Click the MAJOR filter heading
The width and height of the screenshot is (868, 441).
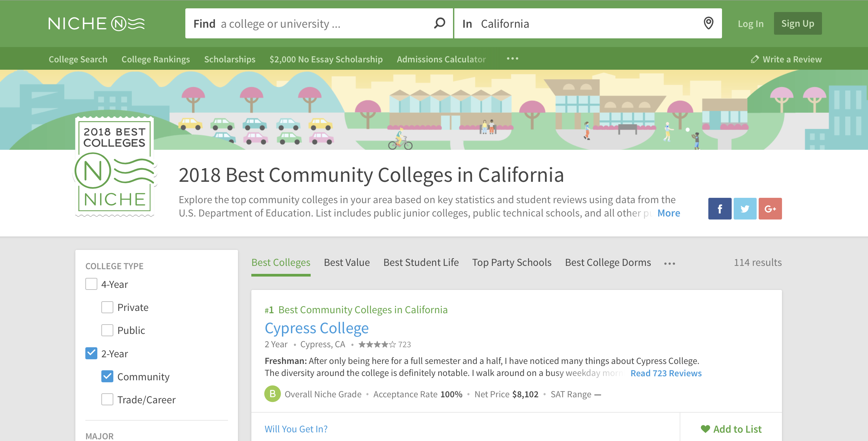tap(99, 436)
